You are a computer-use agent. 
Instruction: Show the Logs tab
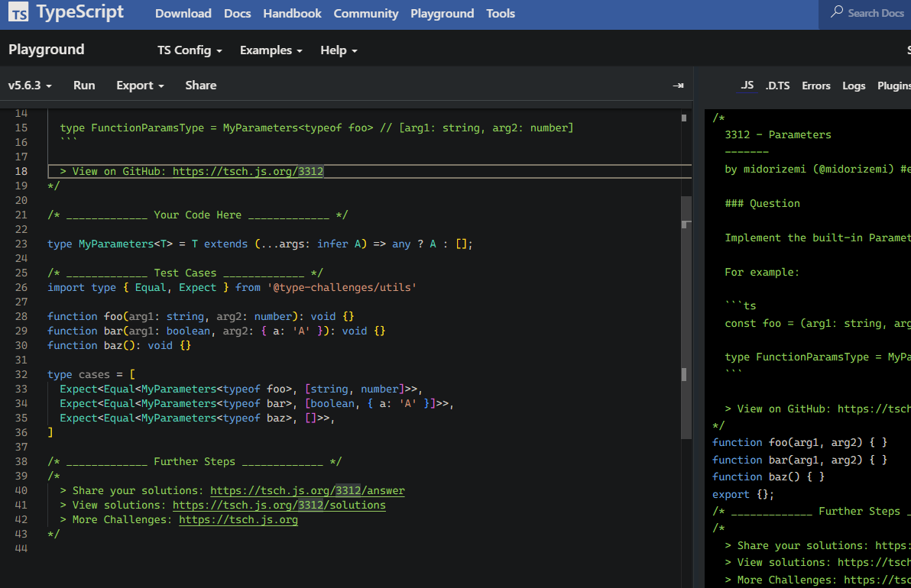[x=854, y=86]
